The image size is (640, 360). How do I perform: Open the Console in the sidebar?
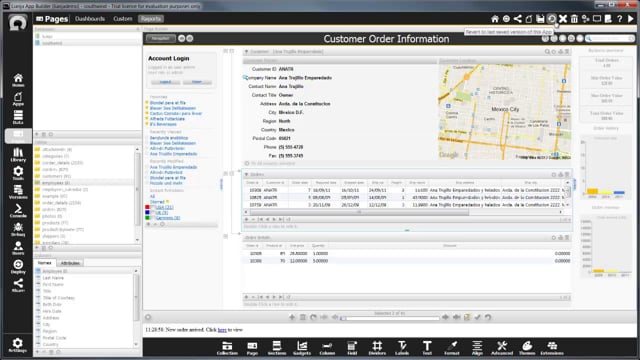pyautogui.click(x=18, y=211)
